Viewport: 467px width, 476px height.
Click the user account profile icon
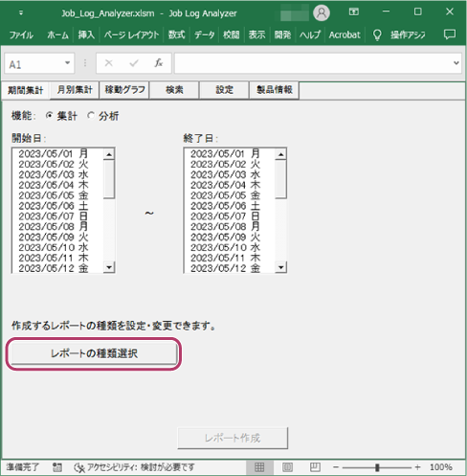pos(322,13)
